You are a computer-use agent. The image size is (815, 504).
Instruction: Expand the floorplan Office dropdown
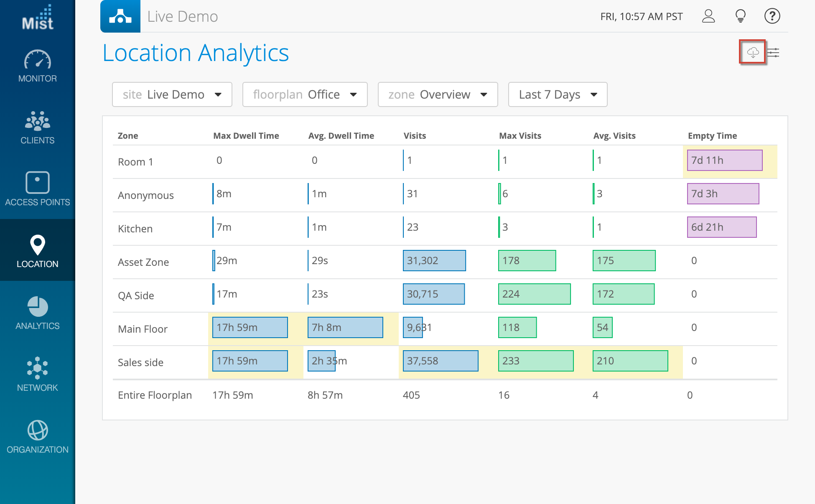(305, 94)
